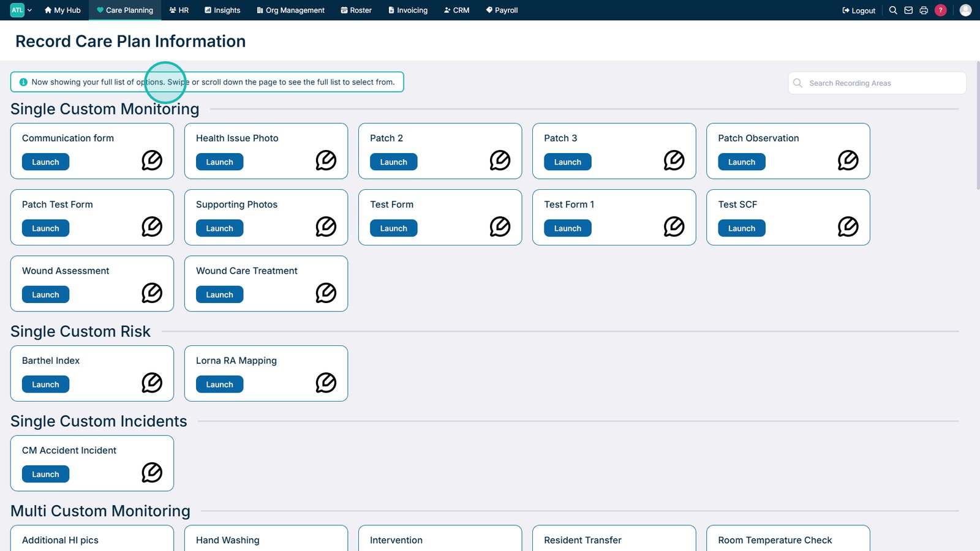980x551 pixels.
Task: Select the Room Temperature Check card title
Action: [x=775, y=540]
